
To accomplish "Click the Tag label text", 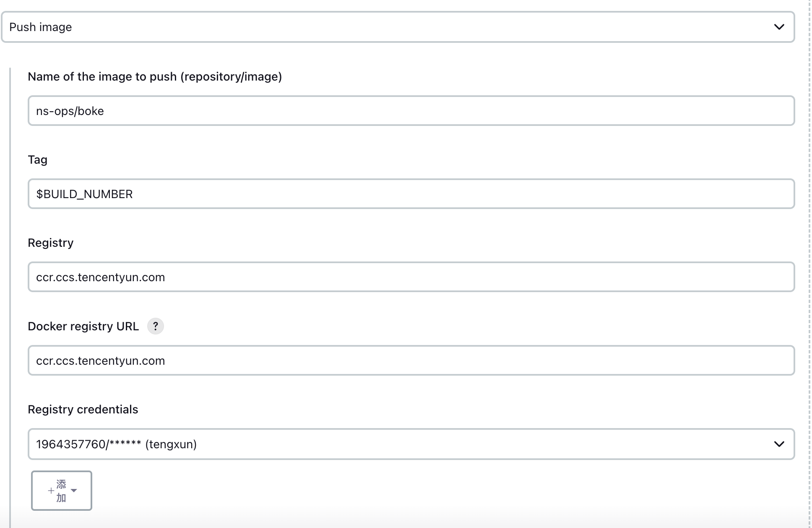I will [37, 160].
